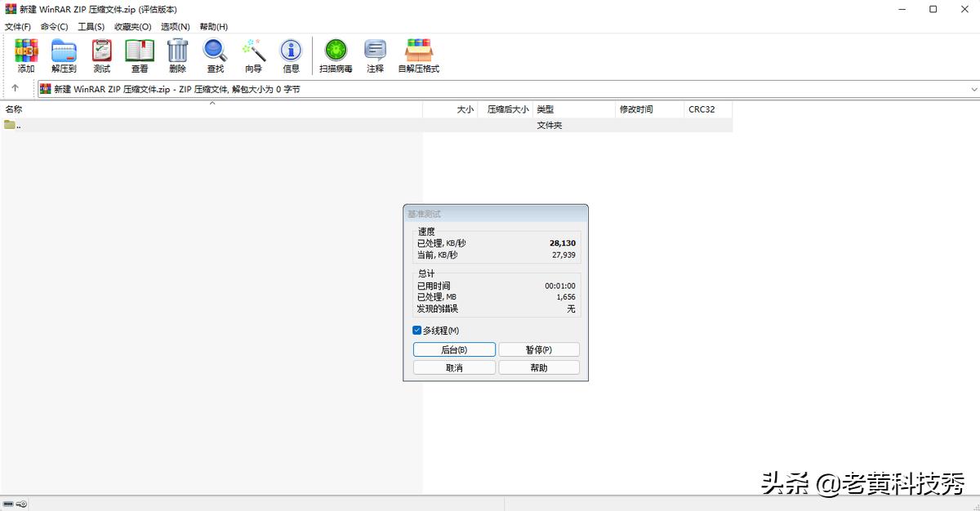Expand the 收藏夹(O) menu
Screen dimensions: 980x511
[131, 26]
